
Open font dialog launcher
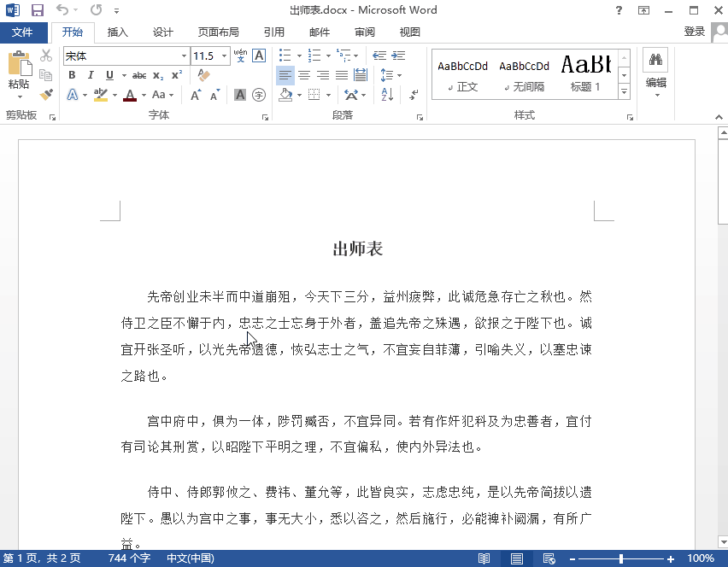point(265,118)
